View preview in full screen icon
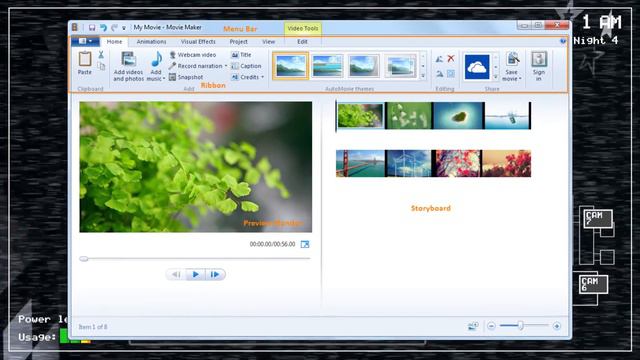The width and height of the screenshot is (640, 360). 305,244
